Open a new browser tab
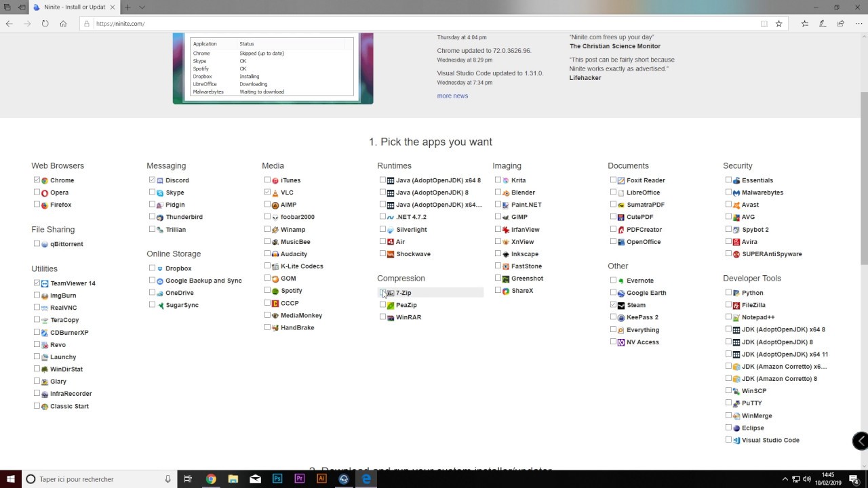The width and height of the screenshot is (868, 488). point(127,7)
